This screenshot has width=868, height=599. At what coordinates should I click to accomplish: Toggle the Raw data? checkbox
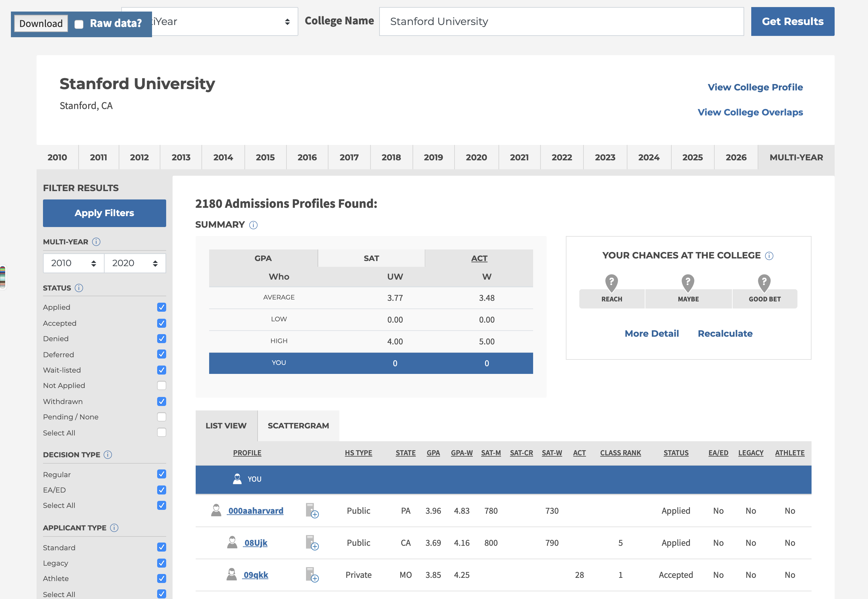coord(79,24)
